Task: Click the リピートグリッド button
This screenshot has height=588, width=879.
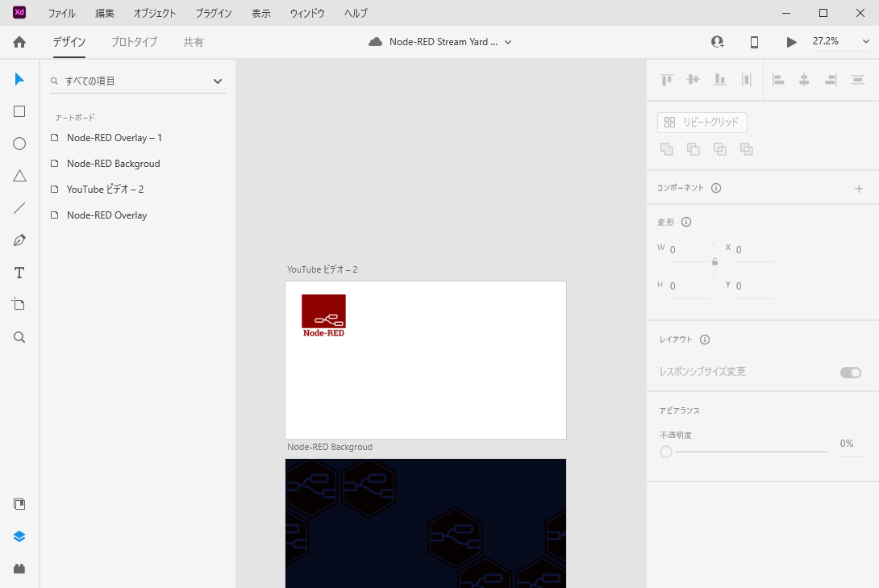Action: coord(702,123)
